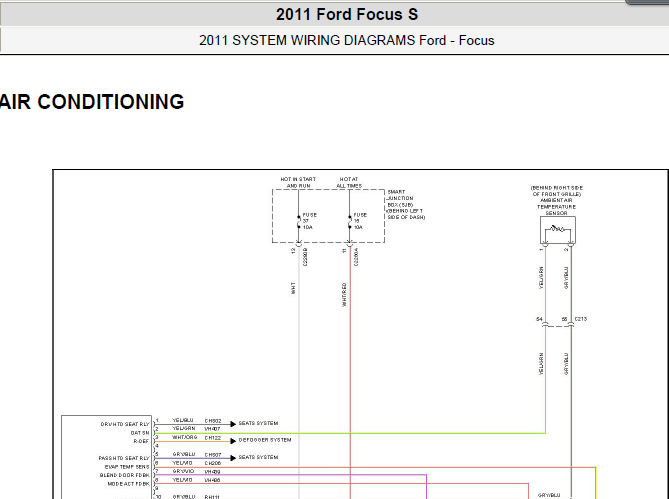Click "YEL/GRN" label below connector C213
This screenshot has height=499, width=669.
[541, 364]
